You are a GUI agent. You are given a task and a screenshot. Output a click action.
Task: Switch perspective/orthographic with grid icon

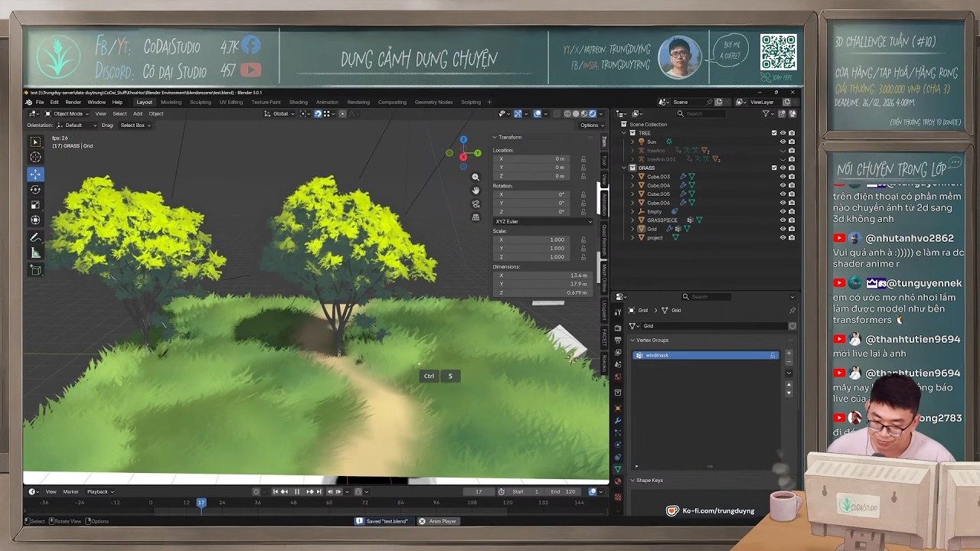(x=475, y=217)
